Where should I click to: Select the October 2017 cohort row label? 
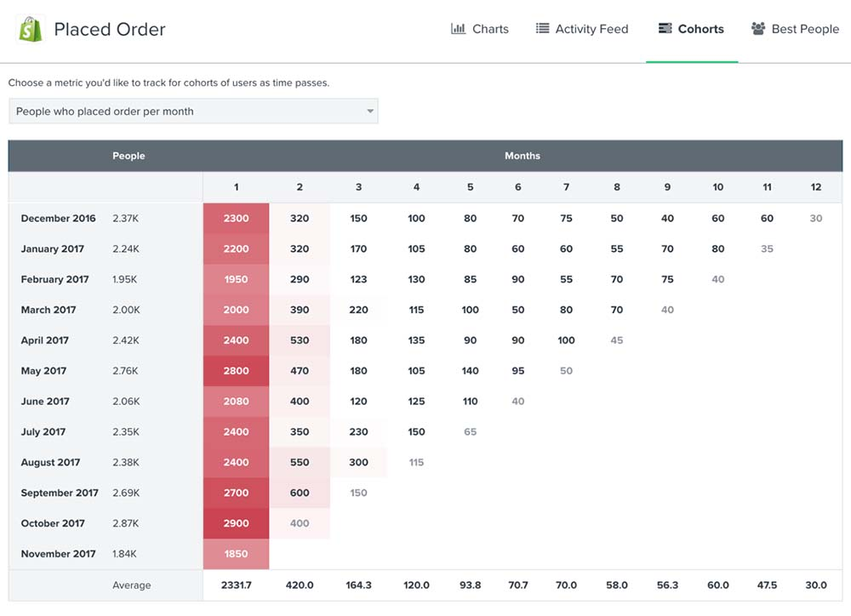click(x=53, y=523)
